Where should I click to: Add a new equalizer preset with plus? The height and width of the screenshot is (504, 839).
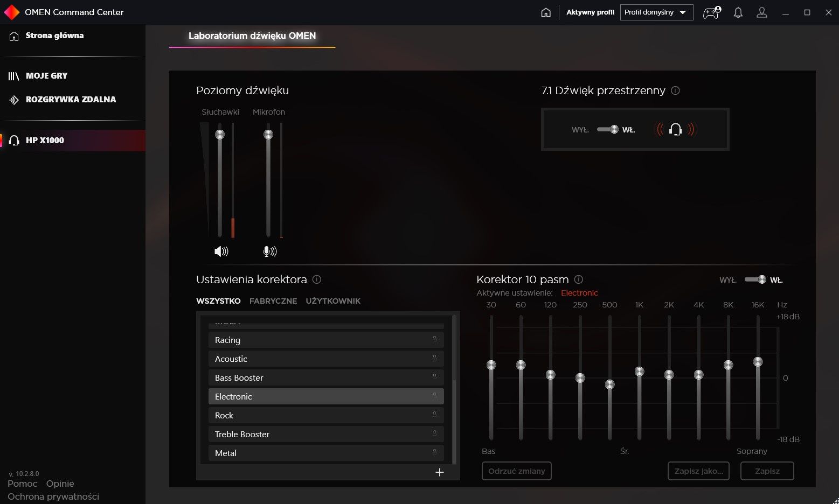pos(440,472)
